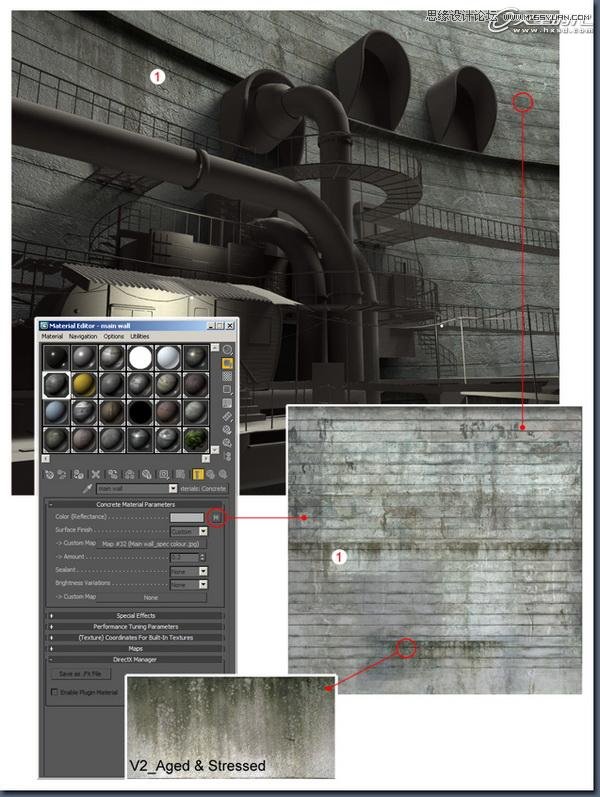The image size is (600, 797).
Task: Collapse the DirectX Manager rollout
Action: point(135,659)
